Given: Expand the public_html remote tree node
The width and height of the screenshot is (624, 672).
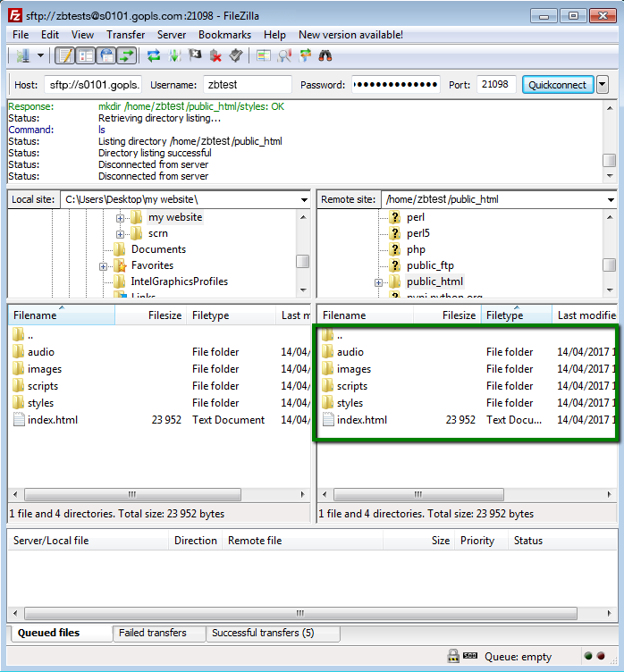Looking at the screenshot, I should click(x=378, y=282).
